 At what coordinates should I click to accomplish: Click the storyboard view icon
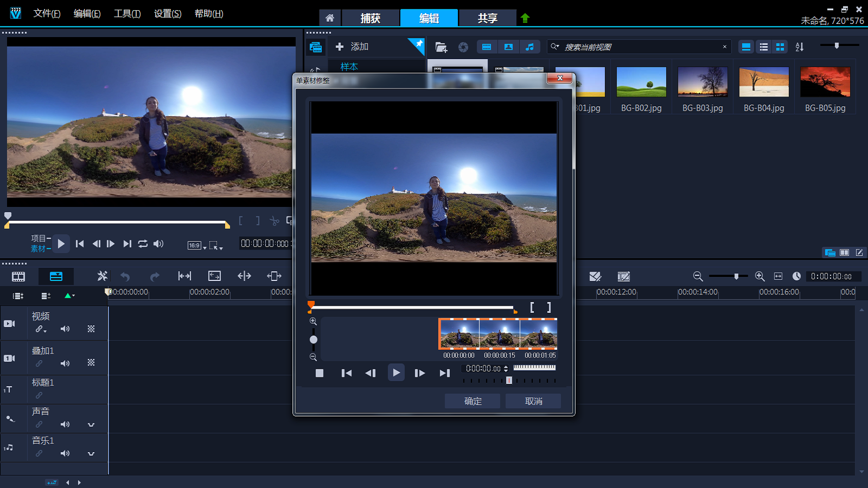tap(18, 277)
